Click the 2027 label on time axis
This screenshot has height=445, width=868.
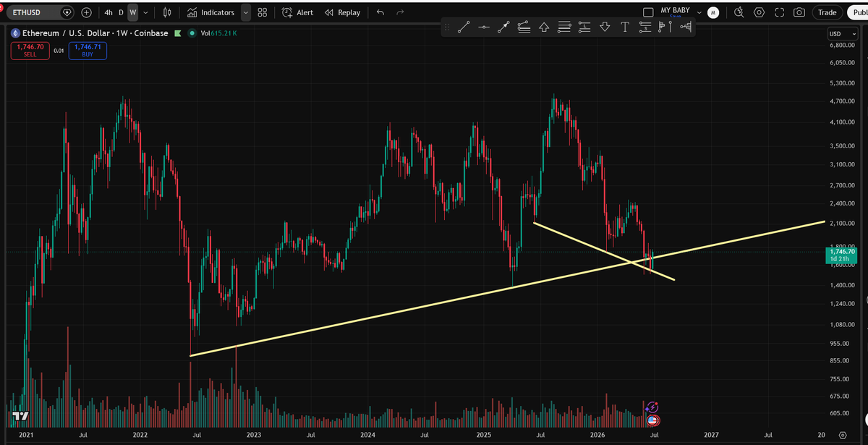coord(711,435)
